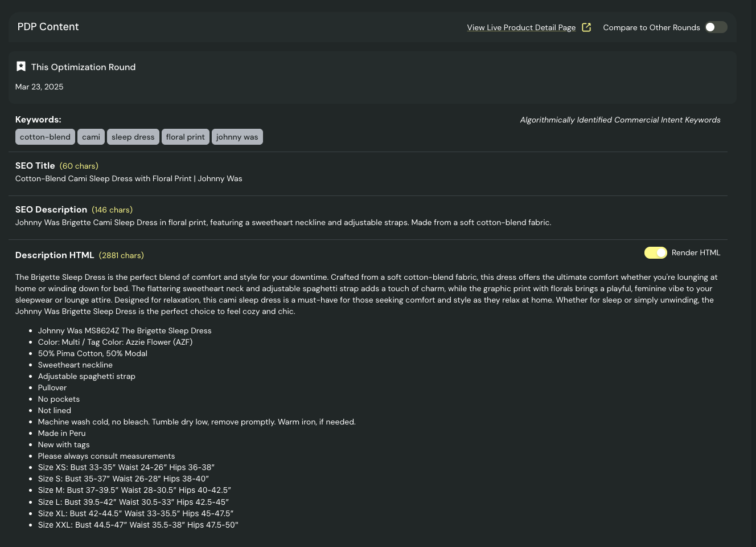Enable Compare to Other Rounds toggle
The image size is (756, 547).
[716, 27]
